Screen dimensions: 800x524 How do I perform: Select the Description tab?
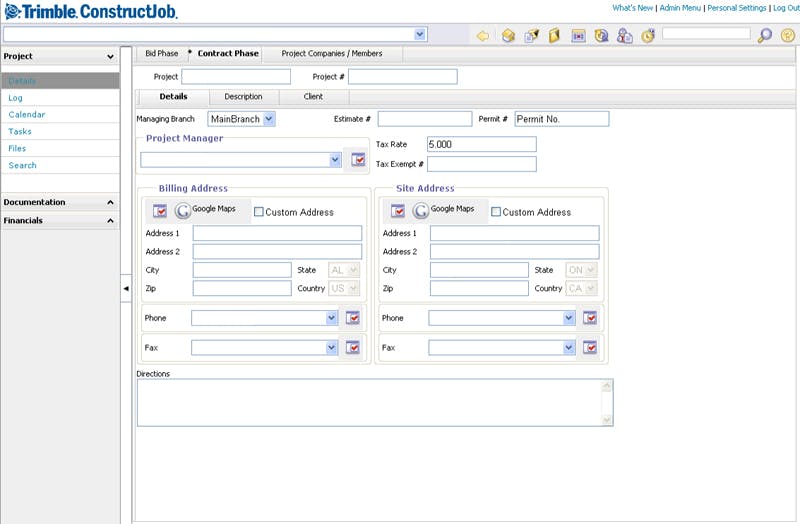[243, 97]
